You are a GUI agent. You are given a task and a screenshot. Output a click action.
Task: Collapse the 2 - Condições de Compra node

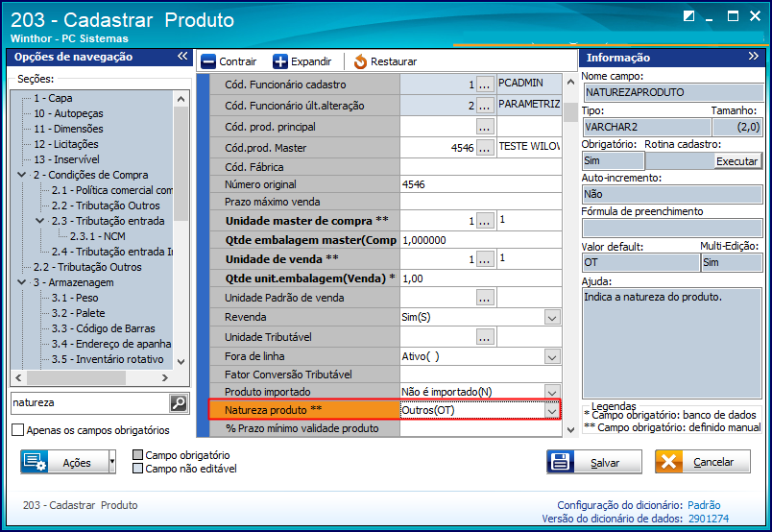(x=22, y=175)
